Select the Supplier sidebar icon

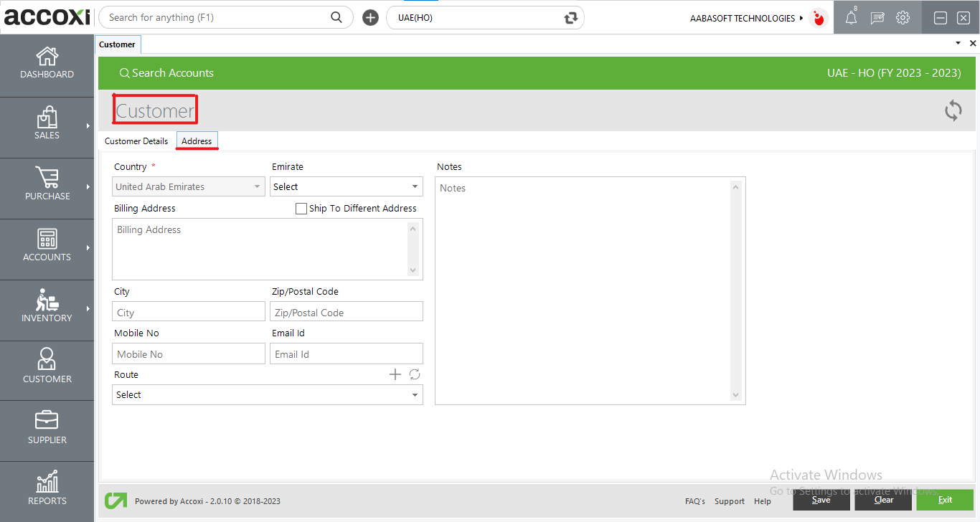[47, 429]
